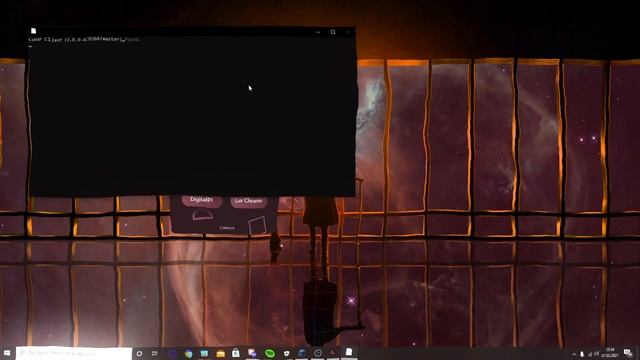Open Microsoft Store shopping bag icon

(236, 353)
